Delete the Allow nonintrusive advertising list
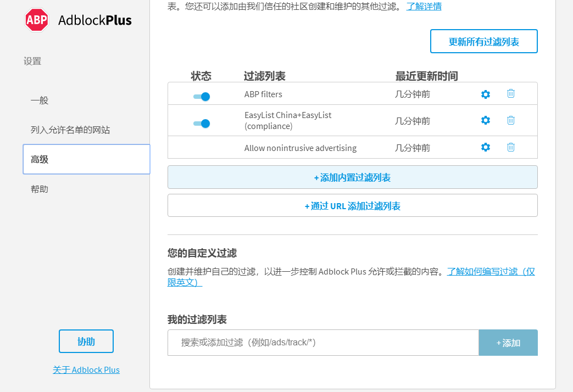This screenshot has width=573, height=392. 510,147
